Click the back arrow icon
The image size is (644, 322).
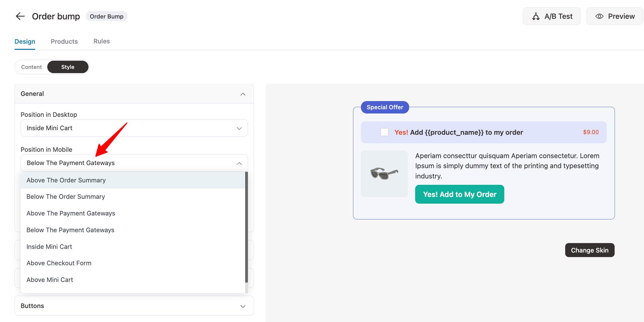pos(20,16)
